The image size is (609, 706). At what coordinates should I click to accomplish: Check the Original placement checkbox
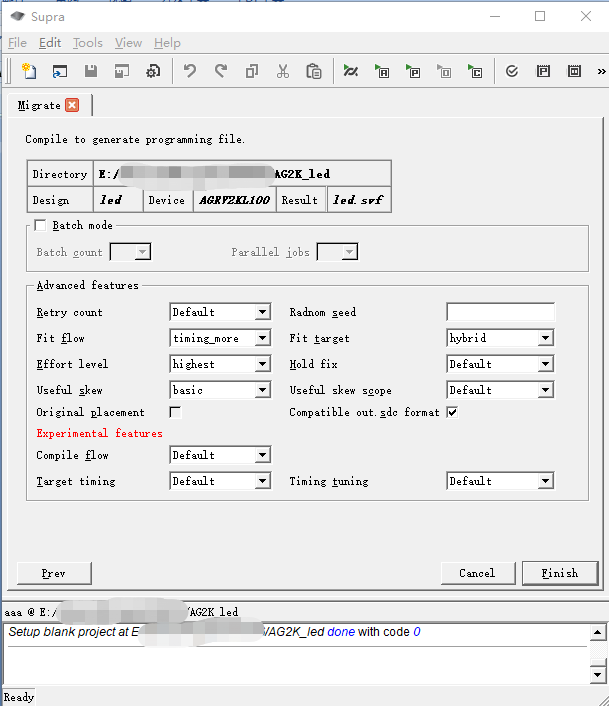point(175,412)
